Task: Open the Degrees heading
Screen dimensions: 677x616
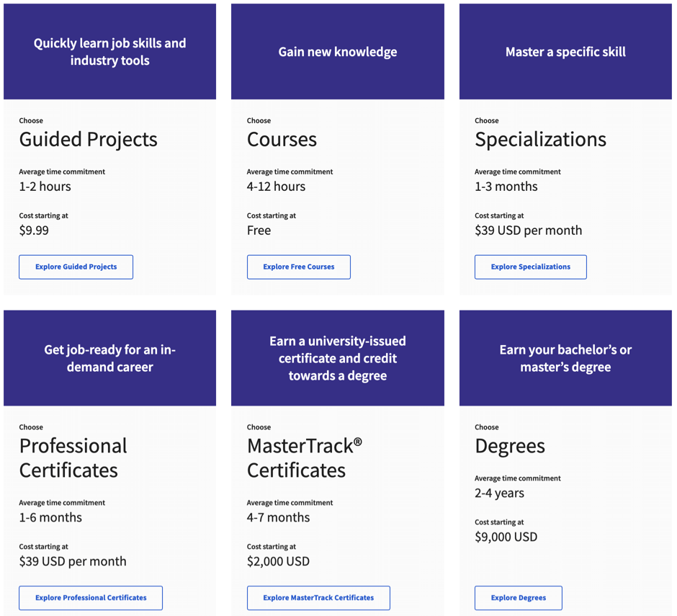Action: pyautogui.click(x=510, y=447)
